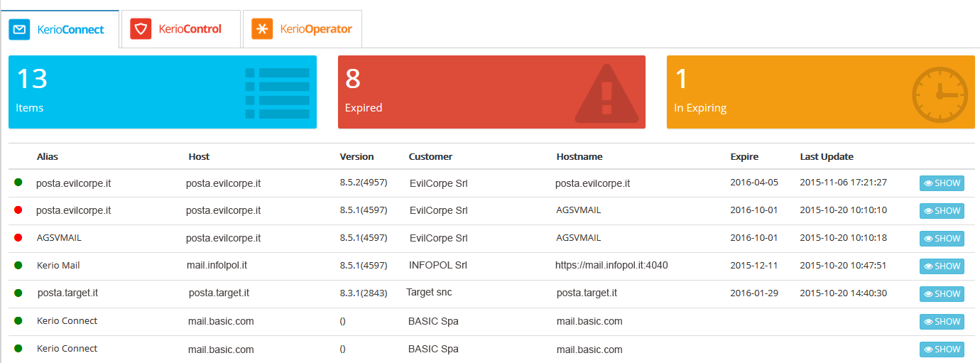The width and height of the screenshot is (980, 363).
Task: Click the Host column header
Action: point(199,156)
